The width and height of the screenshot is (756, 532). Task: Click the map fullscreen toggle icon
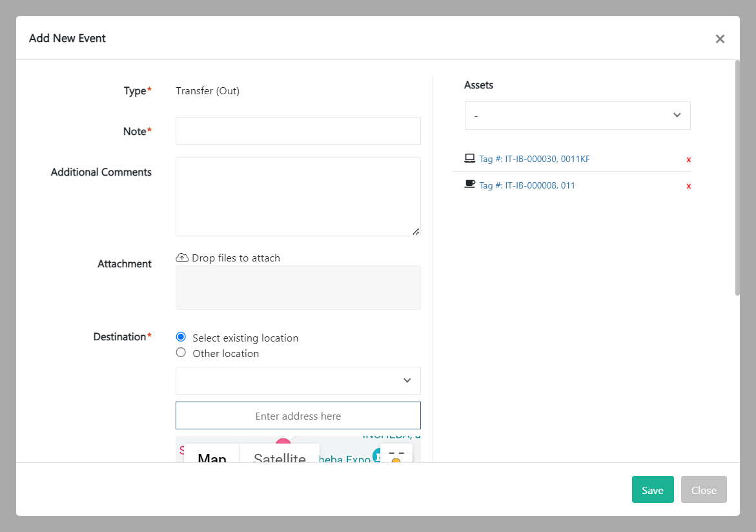[x=396, y=454]
